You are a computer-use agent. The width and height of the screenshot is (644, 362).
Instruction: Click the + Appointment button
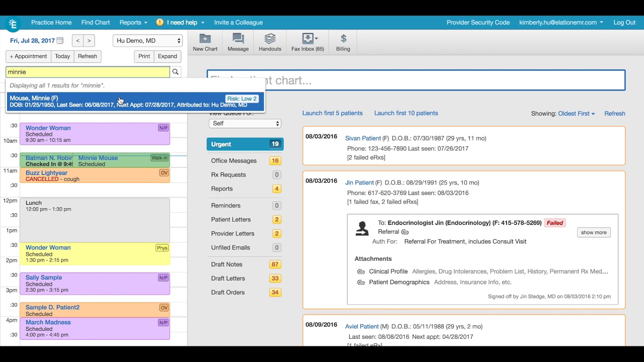click(28, 56)
